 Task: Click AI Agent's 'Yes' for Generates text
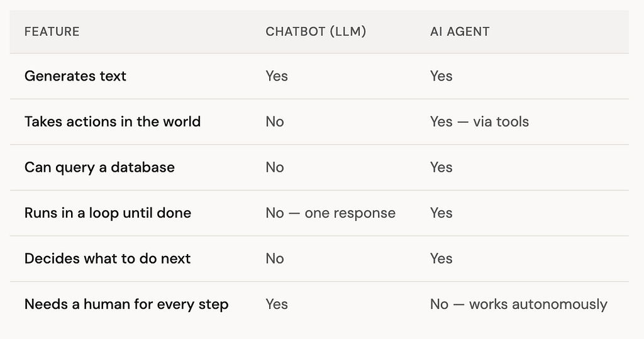(x=441, y=76)
